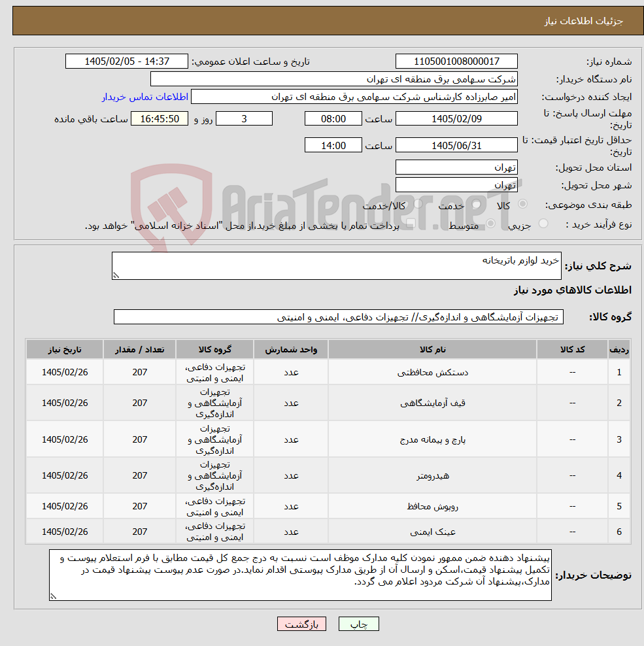
Task: Select the روپوش محافظ item cell
Action: click(433, 506)
